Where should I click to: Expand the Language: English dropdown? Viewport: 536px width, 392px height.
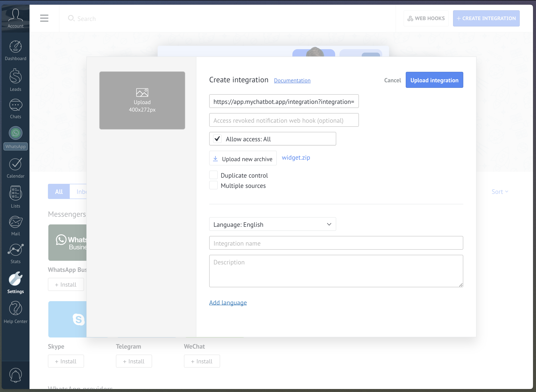pyautogui.click(x=272, y=224)
